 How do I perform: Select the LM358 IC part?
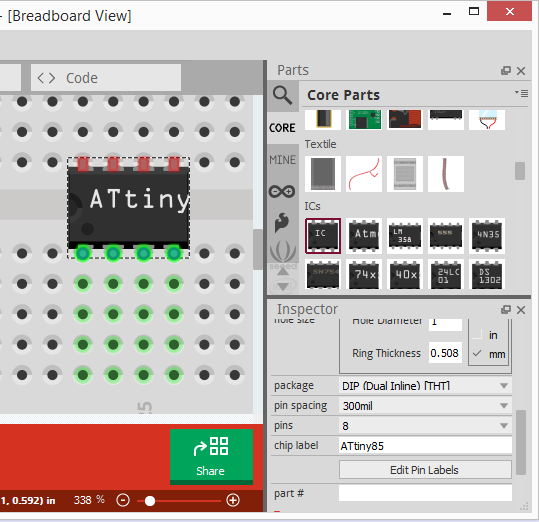(x=405, y=236)
